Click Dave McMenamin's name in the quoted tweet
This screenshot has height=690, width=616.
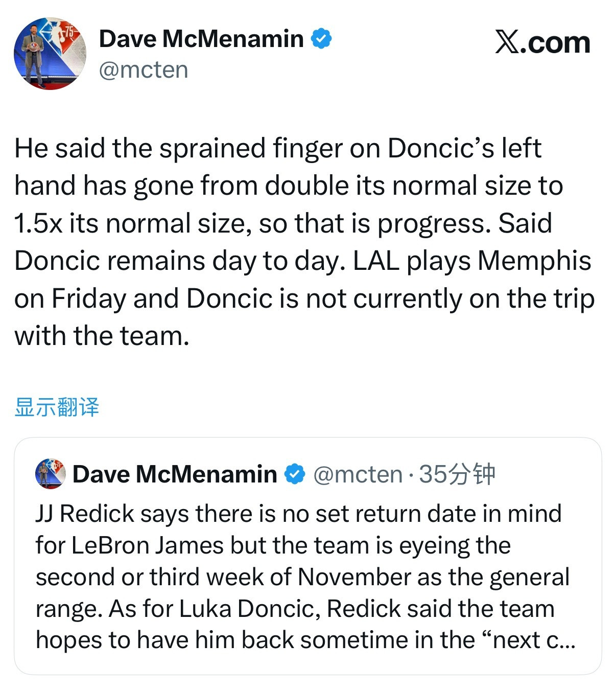(175, 474)
